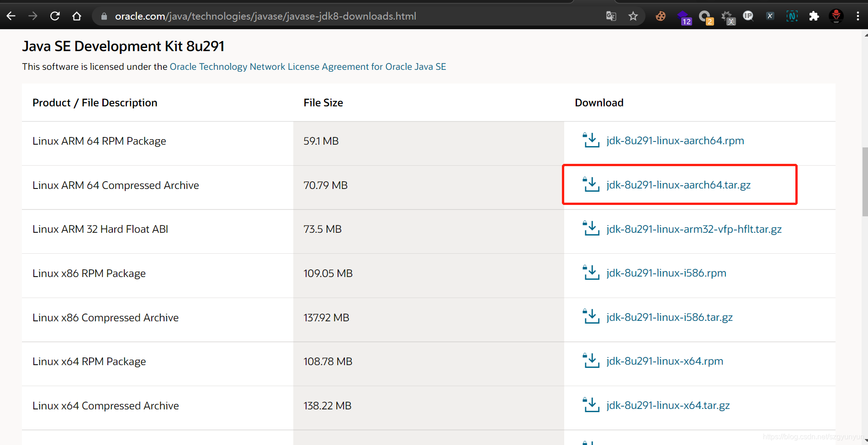The height and width of the screenshot is (445, 868).
Task: Bookmark this page with the star
Action: [x=633, y=16]
